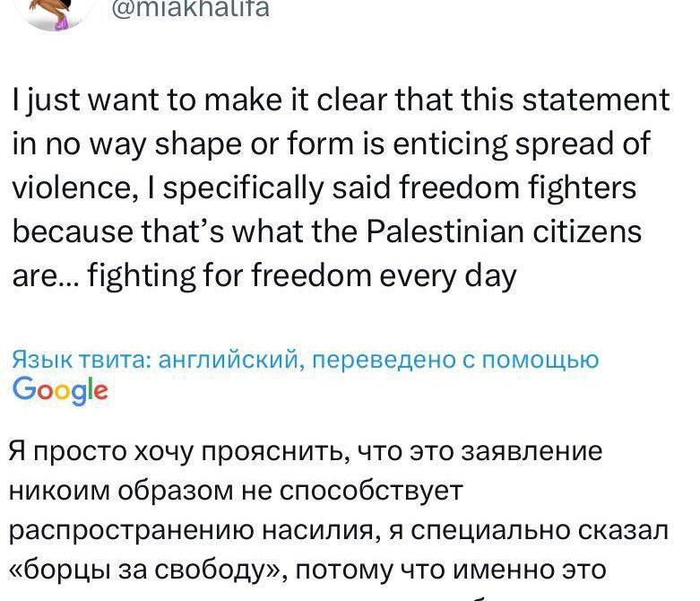Click 'fighting for freedom every day' line

tap(302, 275)
